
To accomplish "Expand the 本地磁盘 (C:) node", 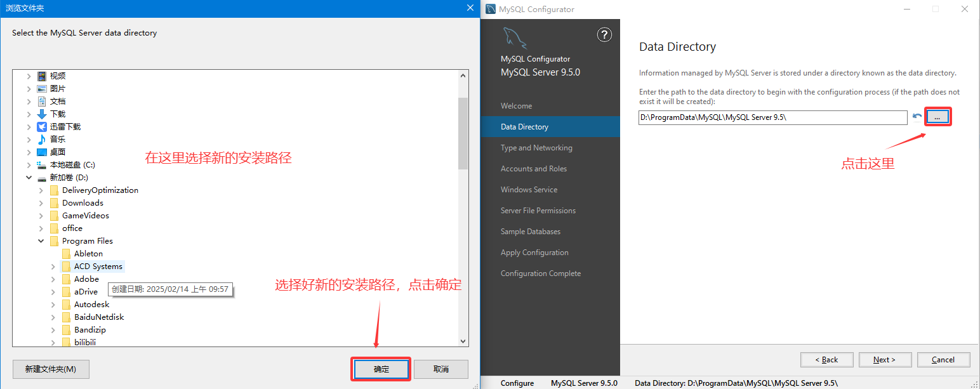I will [x=29, y=165].
